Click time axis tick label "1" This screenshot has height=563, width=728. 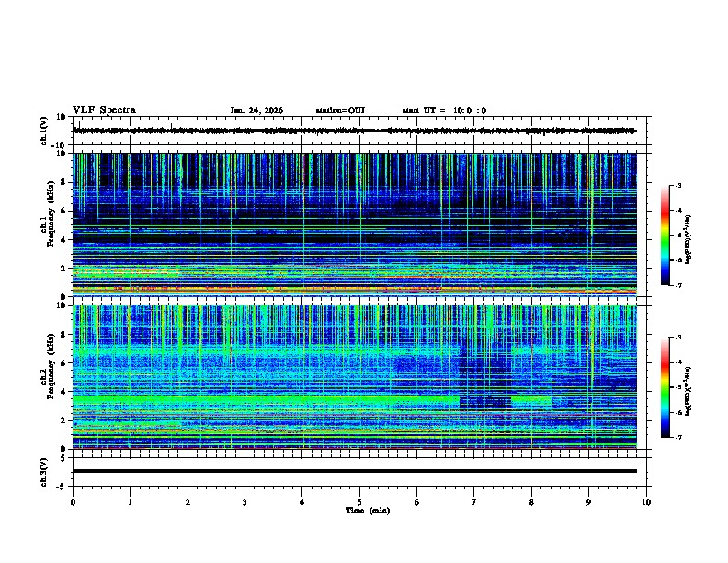pyautogui.click(x=130, y=502)
